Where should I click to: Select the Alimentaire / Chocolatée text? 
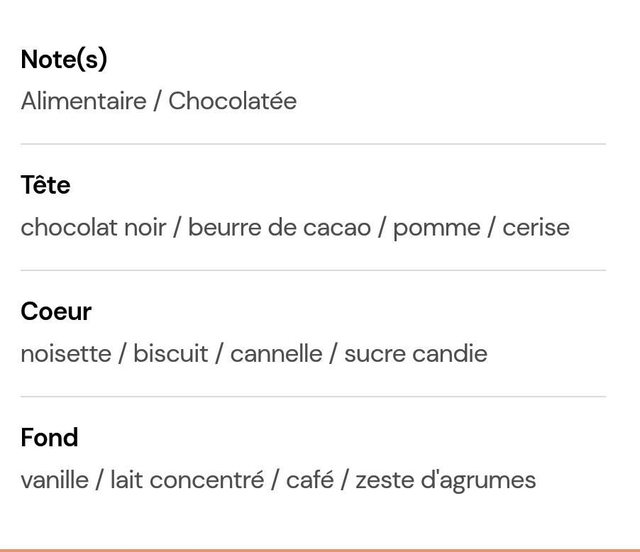[159, 101]
